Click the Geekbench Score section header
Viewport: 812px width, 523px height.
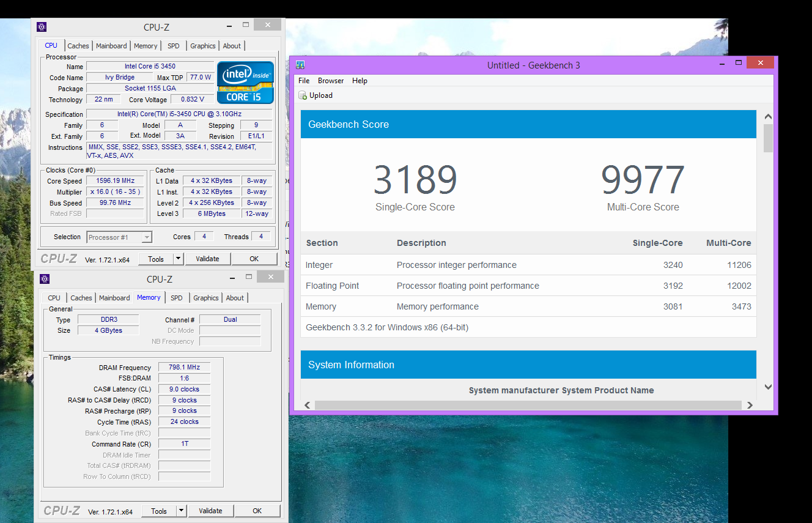click(x=528, y=124)
